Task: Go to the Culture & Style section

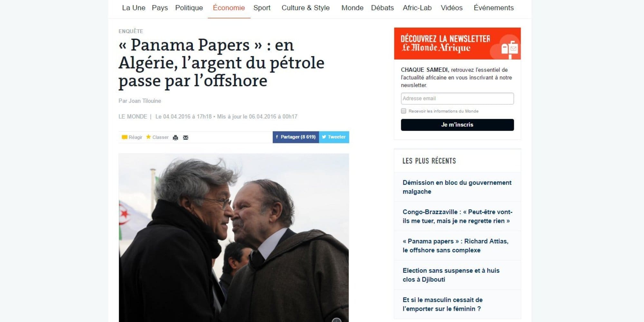Action: 306,8
